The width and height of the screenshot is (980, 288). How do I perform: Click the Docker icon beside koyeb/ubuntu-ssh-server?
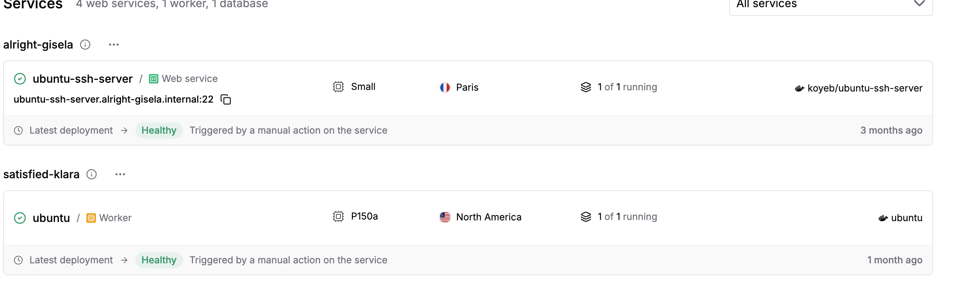(x=799, y=88)
